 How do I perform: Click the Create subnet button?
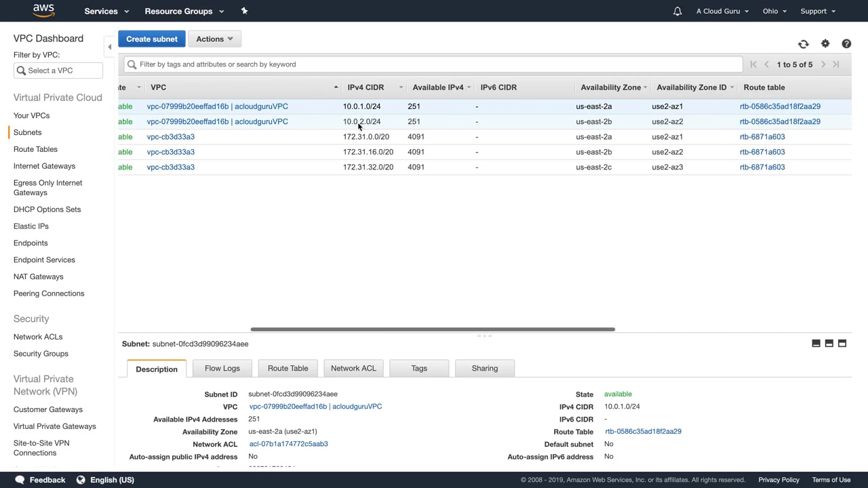(x=152, y=39)
